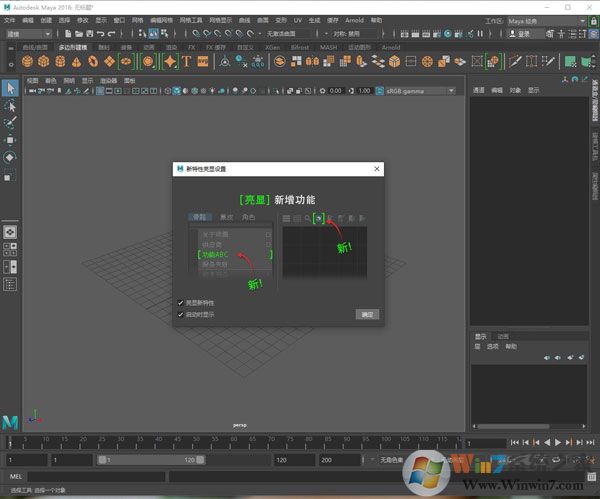Toggle the 启动时显示 checkbox
Viewport: 600px width, 499px height.
180,314
